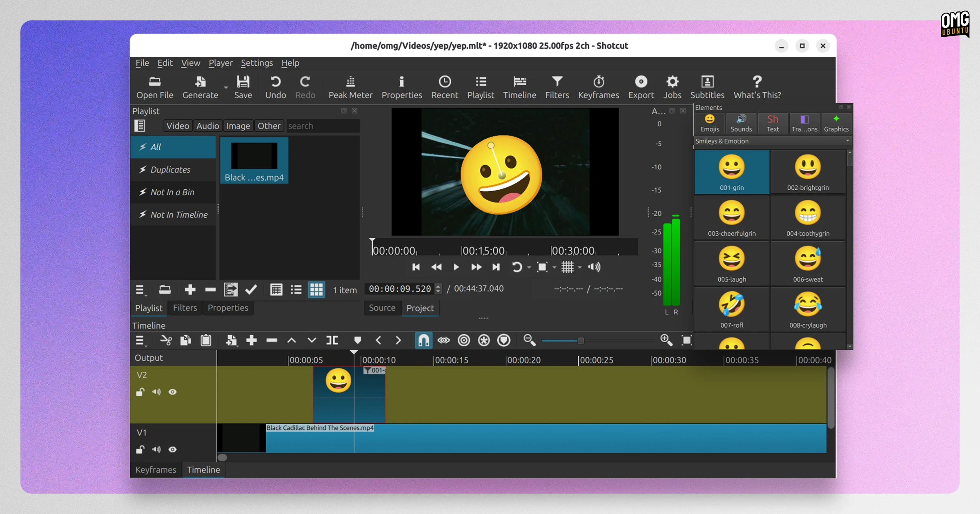Click the Export toolbar icon

click(x=641, y=87)
